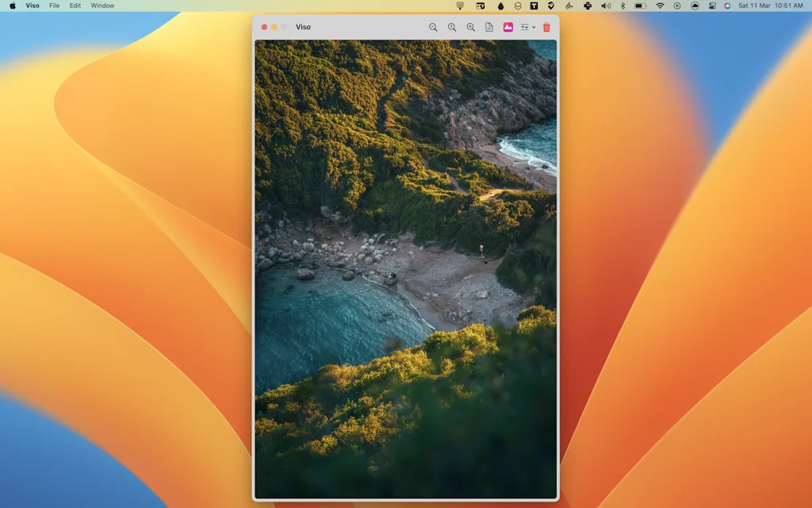The height and width of the screenshot is (508, 812).
Task: Click the Siri icon in menu bar
Action: click(x=727, y=6)
